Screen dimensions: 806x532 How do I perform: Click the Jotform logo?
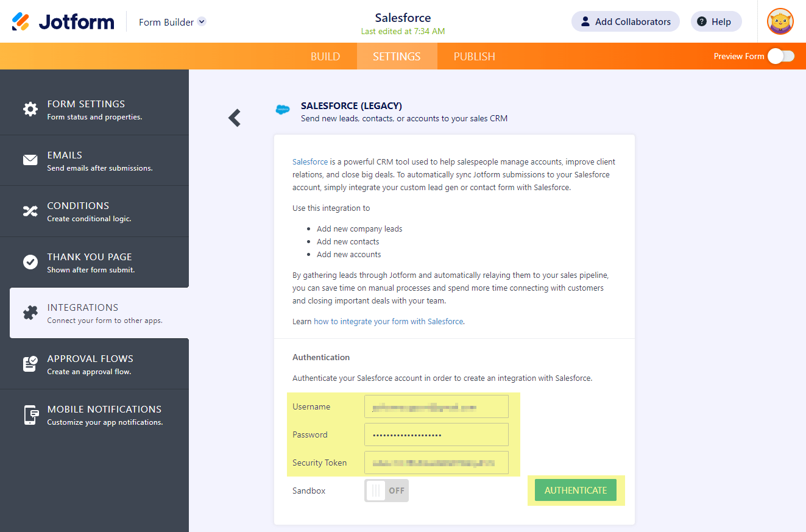[63, 22]
